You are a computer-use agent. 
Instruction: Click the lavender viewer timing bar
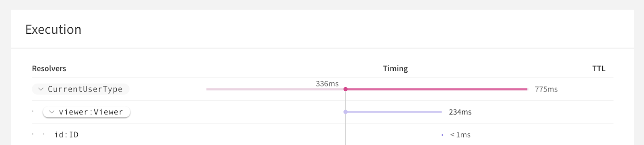[394, 112]
